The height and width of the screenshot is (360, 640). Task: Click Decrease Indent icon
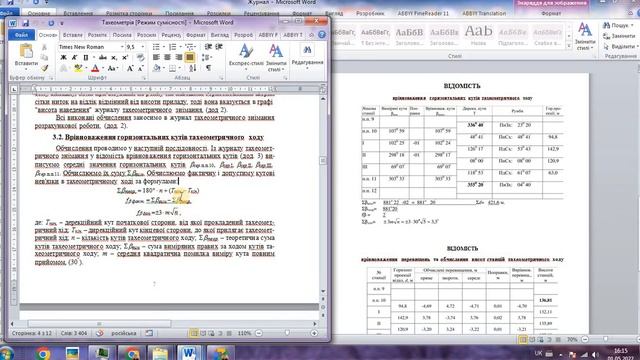pos(208,47)
